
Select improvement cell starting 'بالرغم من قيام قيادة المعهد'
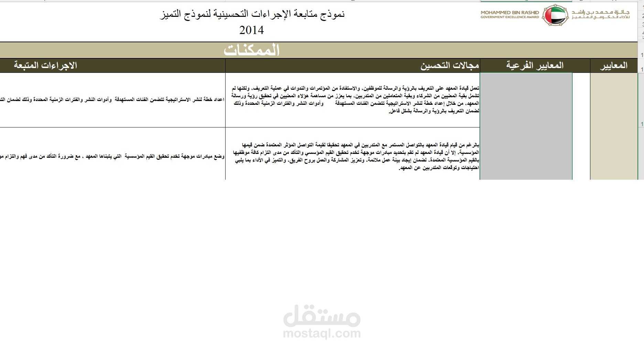352,154
